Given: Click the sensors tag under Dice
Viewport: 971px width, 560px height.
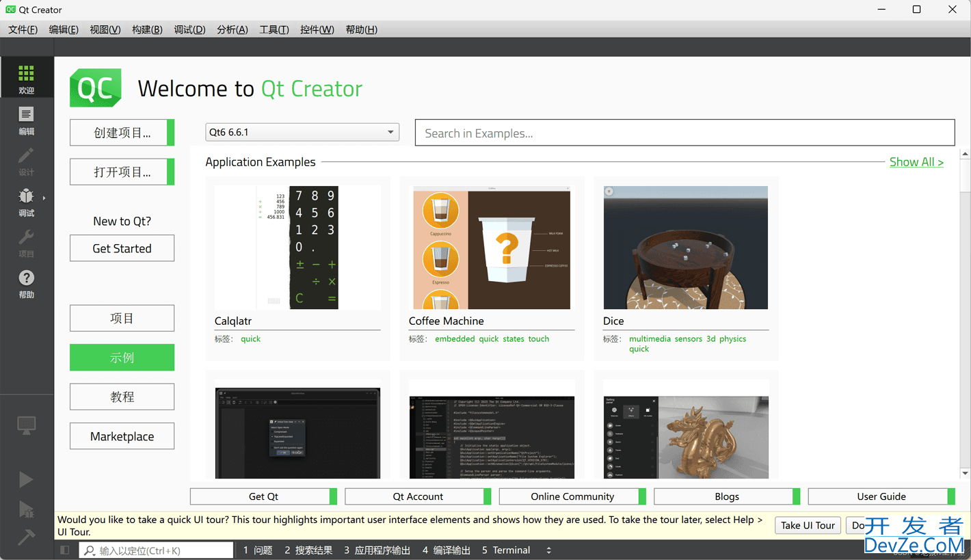Looking at the screenshot, I should point(688,338).
